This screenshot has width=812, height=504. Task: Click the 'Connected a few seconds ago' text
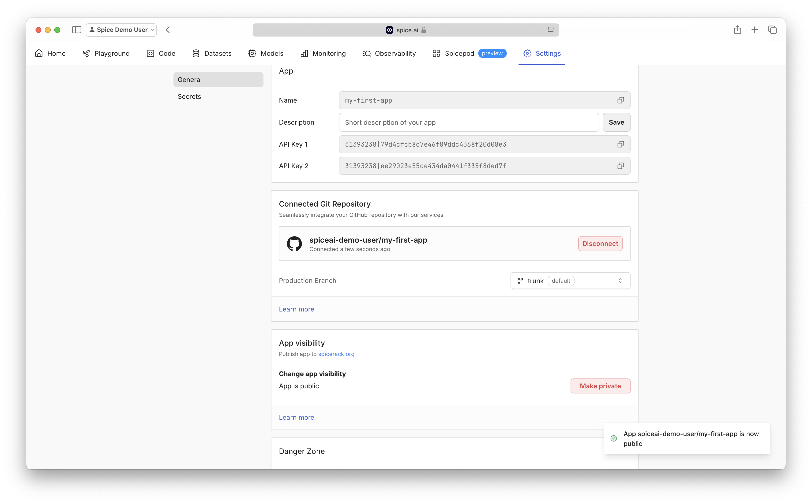click(x=350, y=249)
